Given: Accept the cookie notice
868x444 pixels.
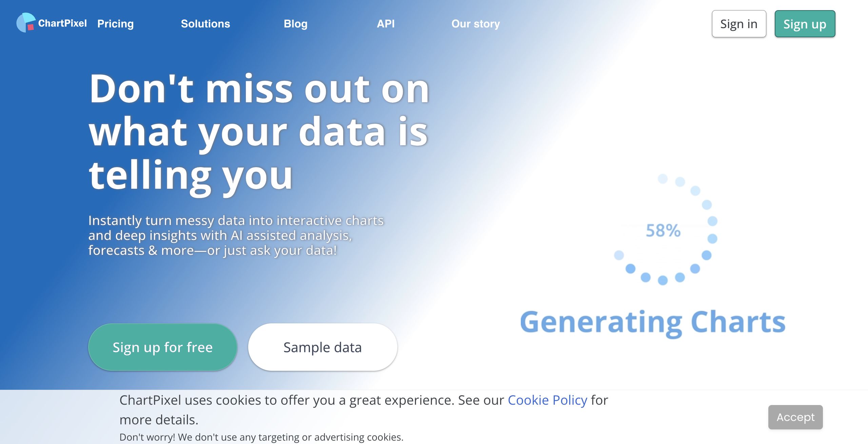Looking at the screenshot, I should [x=795, y=417].
